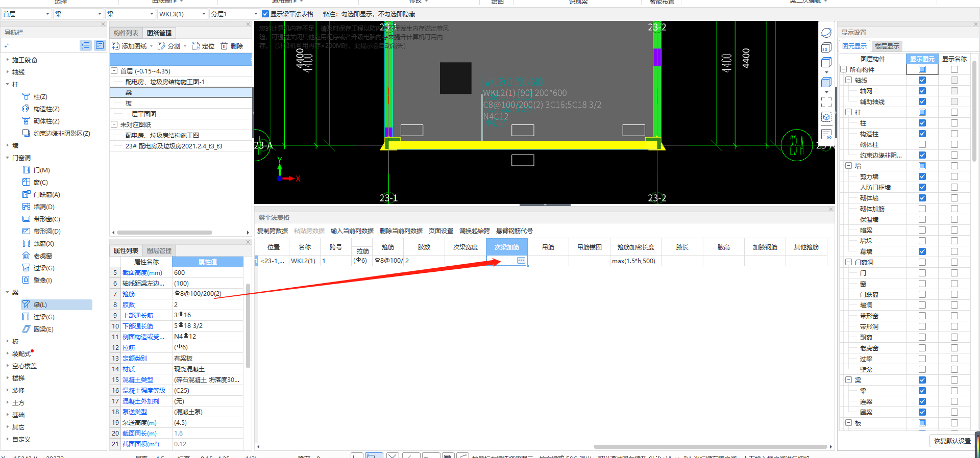Open the WKL3(1) component dropdown
The width and height of the screenshot is (980, 458).
click(182, 14)
